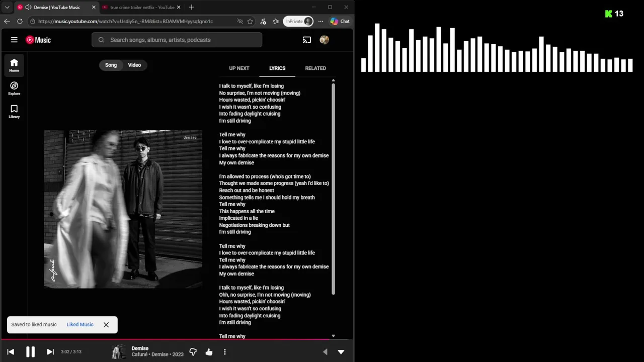Viewport: 644px width, 362px height.
Task: Click the Demise album cover artwork
Action: [x=123, y=209]
